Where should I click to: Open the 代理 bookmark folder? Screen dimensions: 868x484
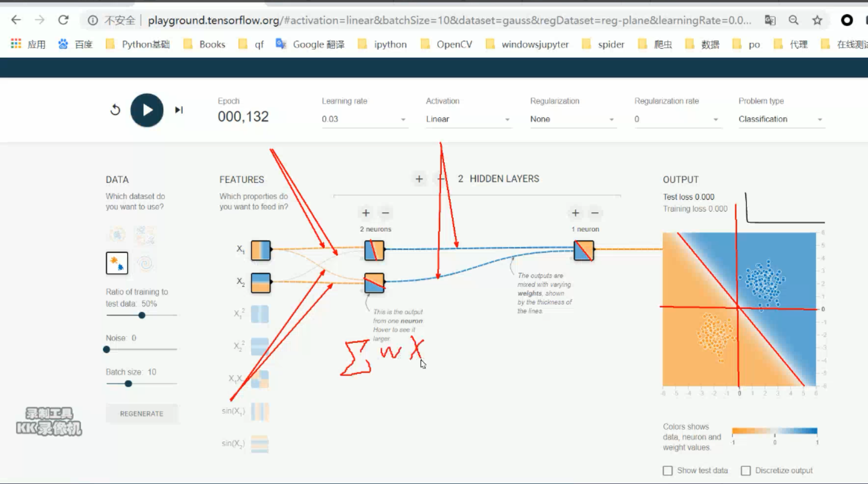pyautogui.click(x=791, y=44)
